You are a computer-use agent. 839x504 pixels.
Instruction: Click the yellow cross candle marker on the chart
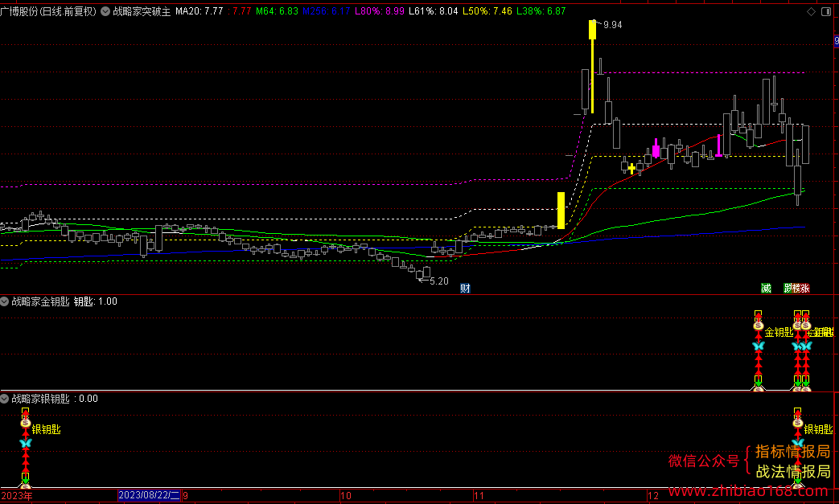tap(632, 169)
